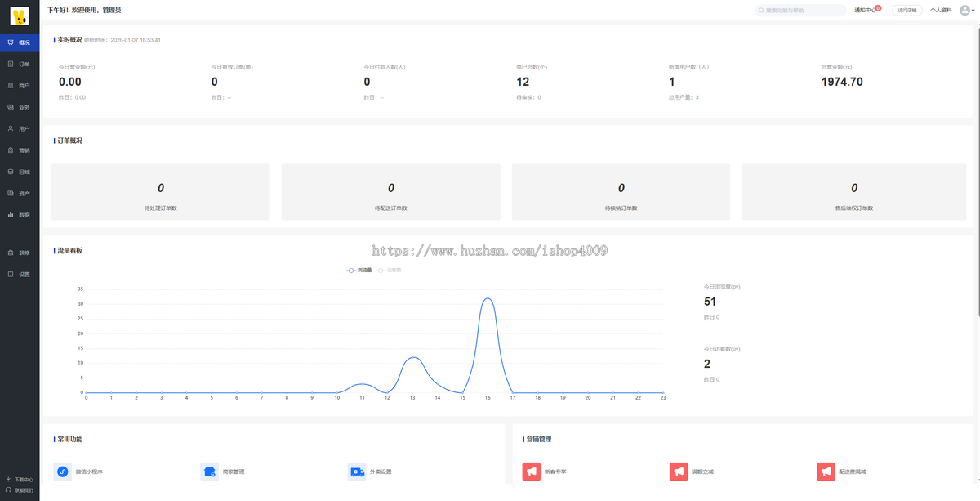Click the 总营业额 value 1974.70
980x501 pixels.
tap(842, 82)
